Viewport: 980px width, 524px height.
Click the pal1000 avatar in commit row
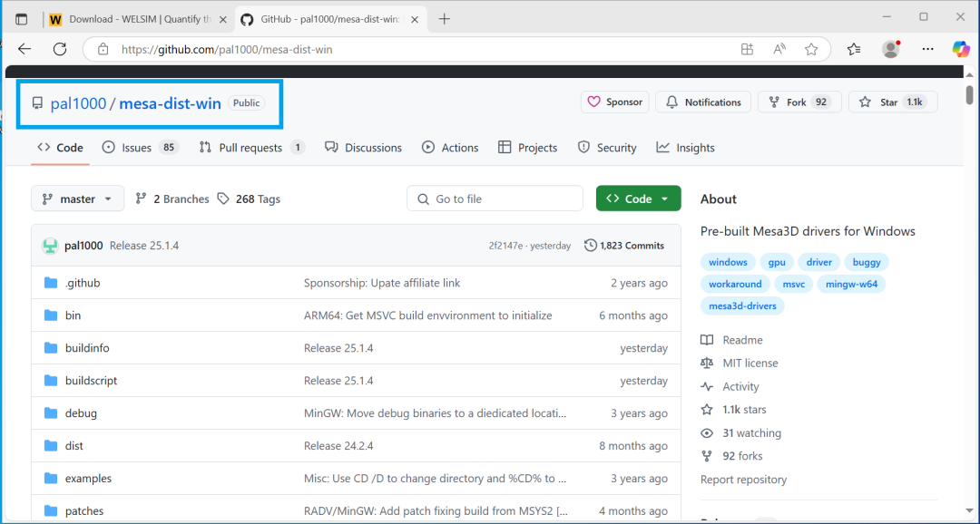(x=50, y=246)
